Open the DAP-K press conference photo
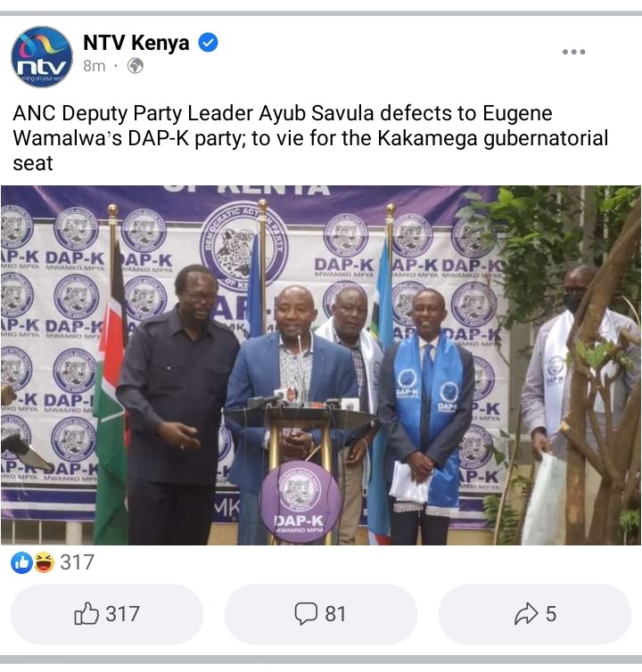Image resolution: width=642 pixels, height=672 pixels. (x=321, y=365)
